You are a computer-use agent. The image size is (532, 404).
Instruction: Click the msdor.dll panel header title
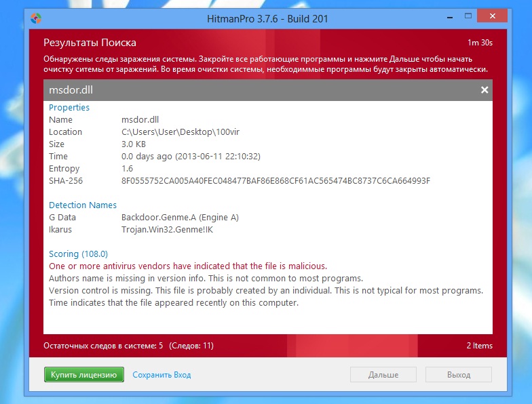click(71, 89)
